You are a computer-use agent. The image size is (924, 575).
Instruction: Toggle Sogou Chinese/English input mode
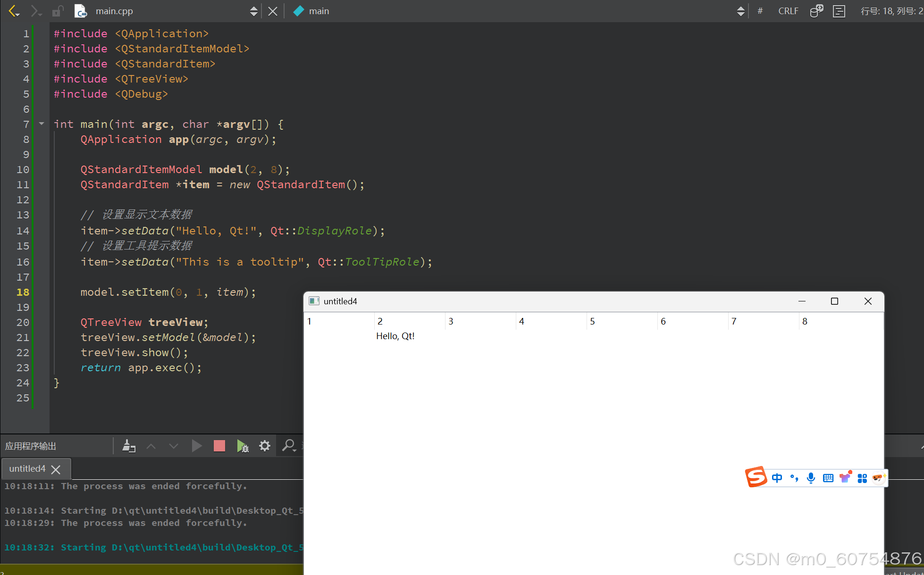click(777, 478)
